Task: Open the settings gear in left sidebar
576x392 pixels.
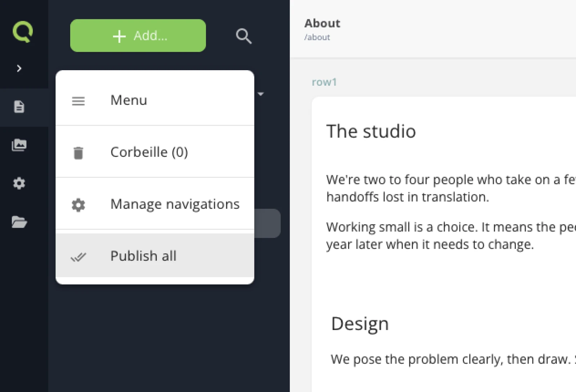Action: tap(19, 184)
